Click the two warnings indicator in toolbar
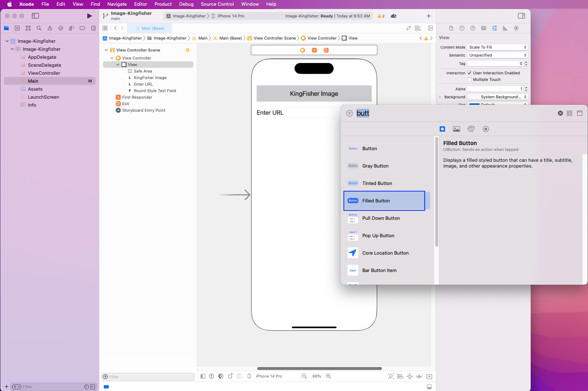Screen dimensions: 588x391 point(381,16)
